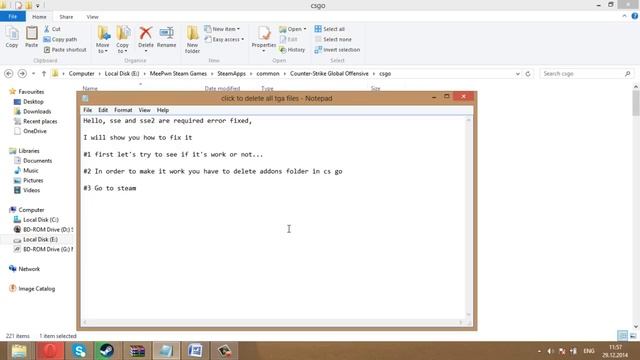
Task: Select Downloads in navigation pane
Action: (x=37, y=111)
